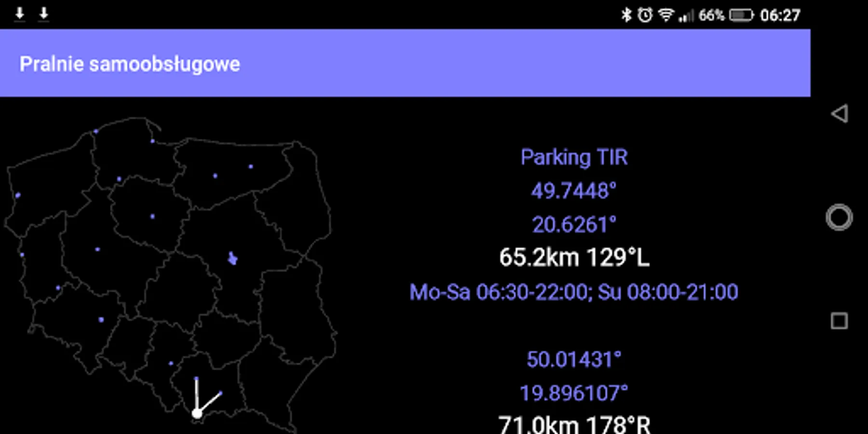Screen dimensions: 868x434
Task: Tap the Wi-Fi status icon
Action: pos(666,15)
